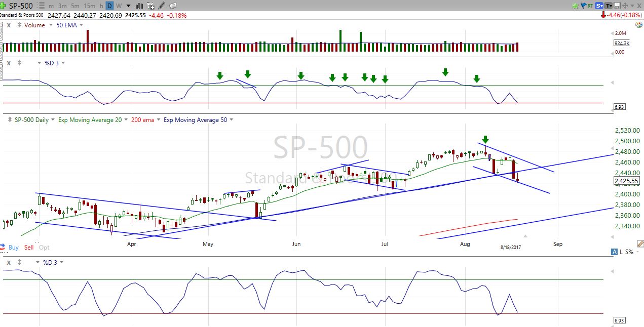The image size is (644, 327).
Task: Open the T dropdown menu
Action: point(610,6)
